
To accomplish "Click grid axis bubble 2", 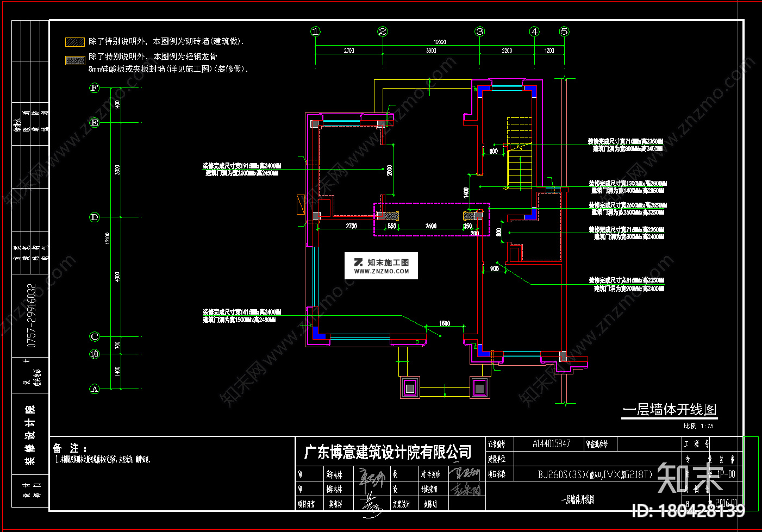I will pyautogui.click(x=383, y=32).
